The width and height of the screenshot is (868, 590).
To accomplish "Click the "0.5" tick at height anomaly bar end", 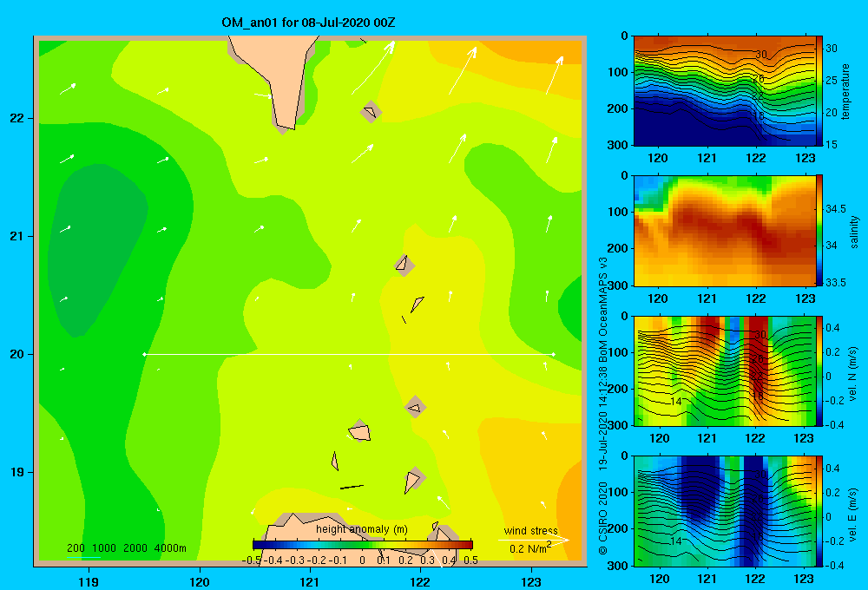I will pos(470,560).
